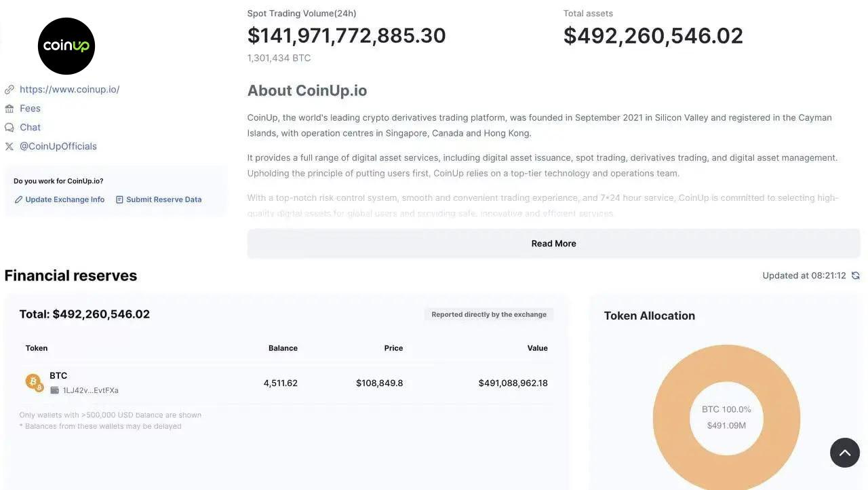Click the refresh icon beside the update time

[855, 275]
